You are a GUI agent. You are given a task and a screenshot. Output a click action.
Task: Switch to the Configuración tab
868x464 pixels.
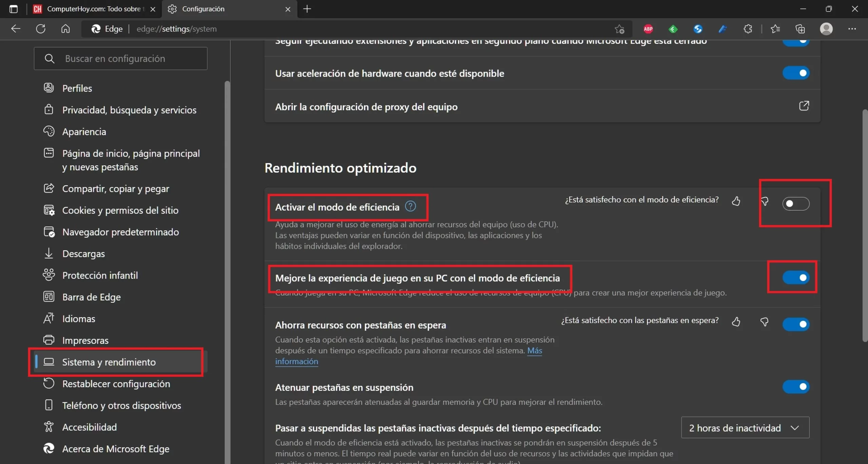(x=229, y=9)
